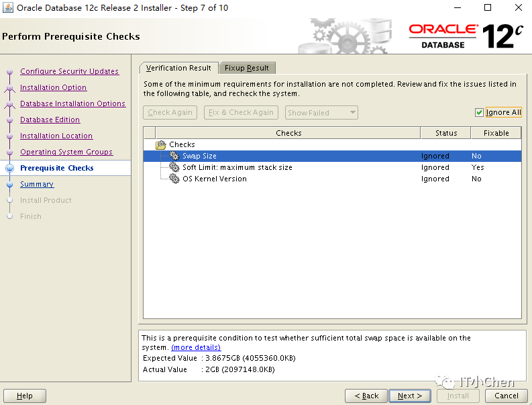The image size is (532, 405).
Task: Open Database Installation Options step link
Action: [x=72, y=103]
